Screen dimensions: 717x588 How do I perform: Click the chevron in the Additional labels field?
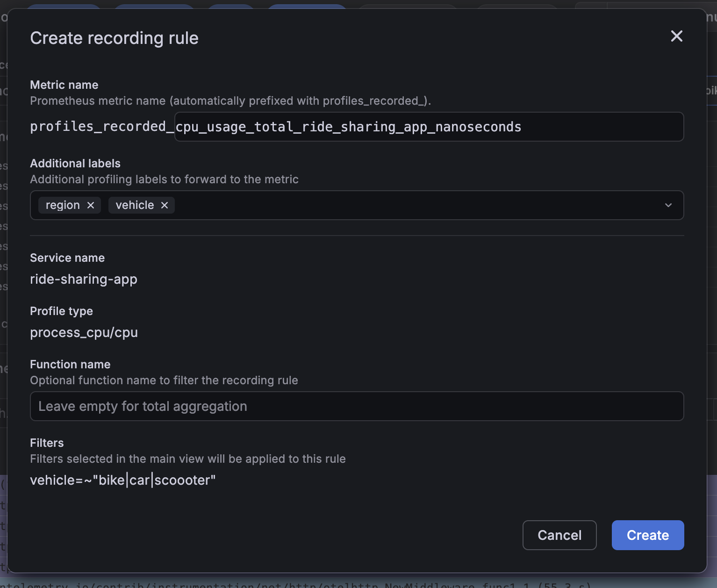[x=668, y=205]
